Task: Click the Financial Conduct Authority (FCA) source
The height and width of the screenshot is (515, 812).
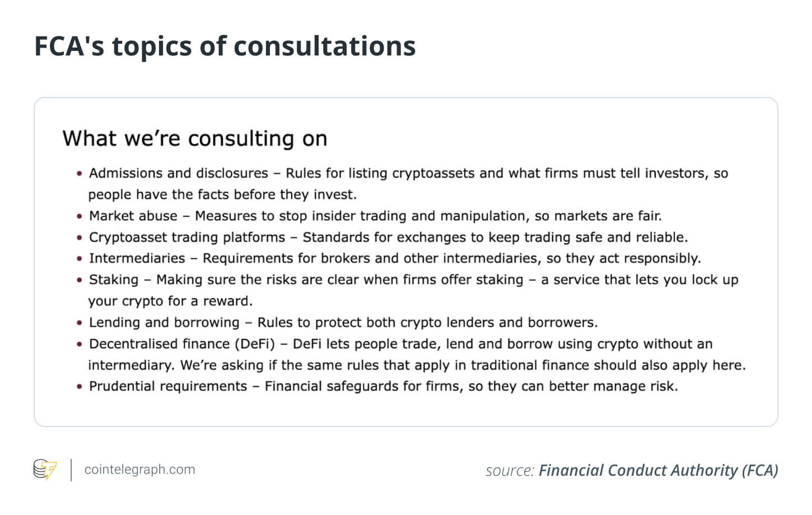Action: (x=658, y=470)
